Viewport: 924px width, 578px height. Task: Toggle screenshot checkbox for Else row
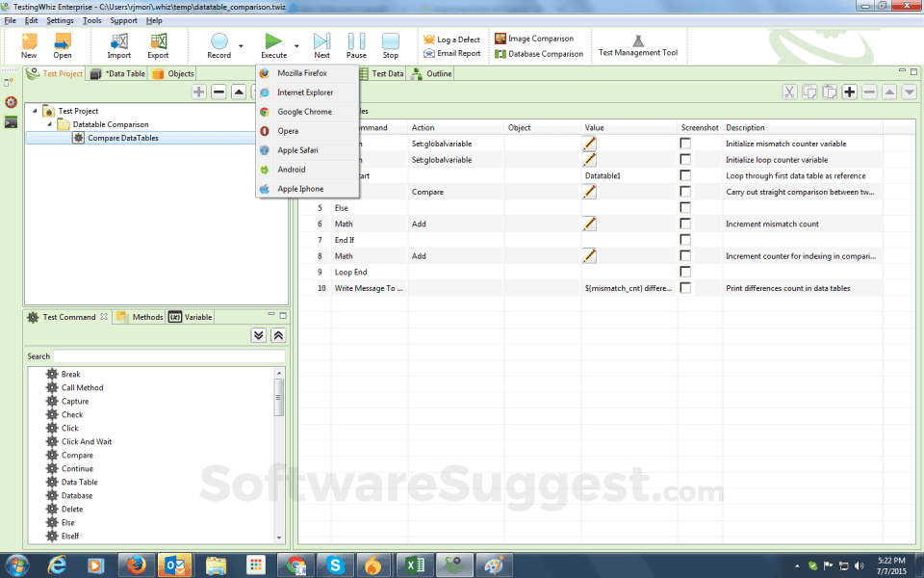click(685, 207)
